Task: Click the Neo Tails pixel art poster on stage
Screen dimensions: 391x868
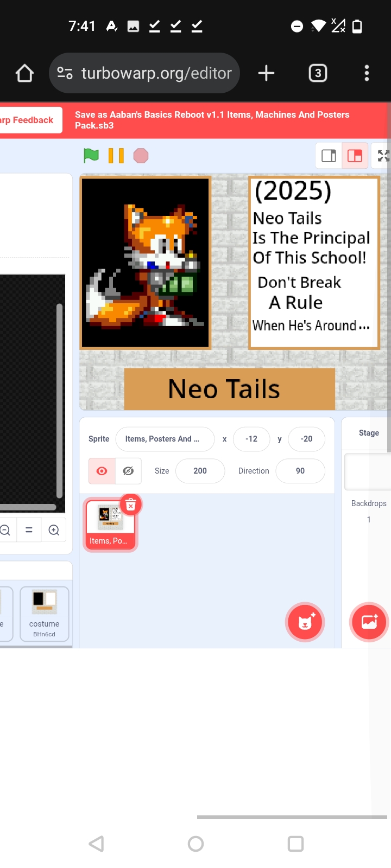Action: [146, 263]
